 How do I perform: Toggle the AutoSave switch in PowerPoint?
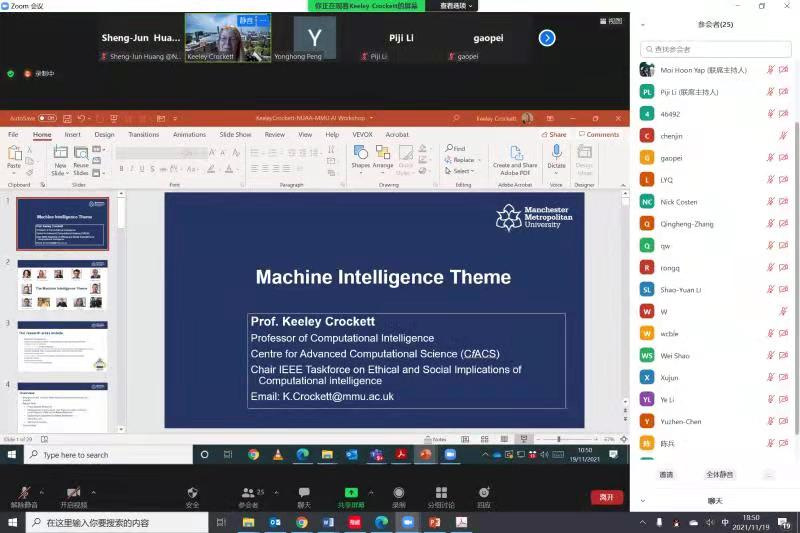[47, 118]
